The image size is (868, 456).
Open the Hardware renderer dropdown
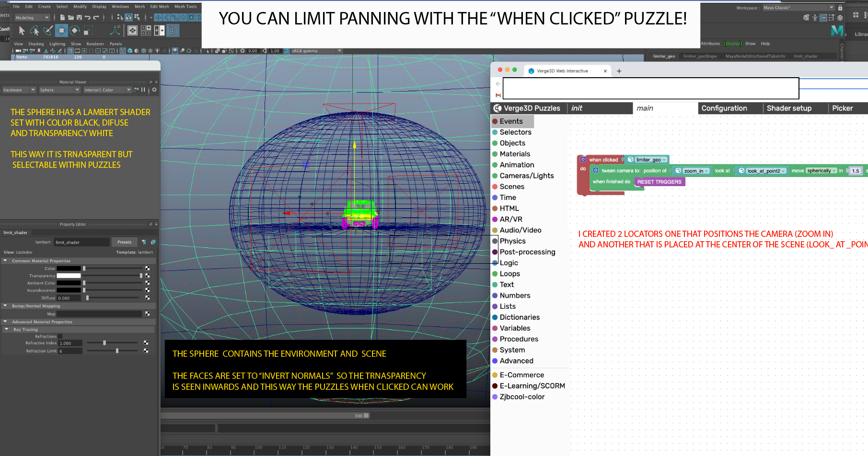click(x=19, y=90)
